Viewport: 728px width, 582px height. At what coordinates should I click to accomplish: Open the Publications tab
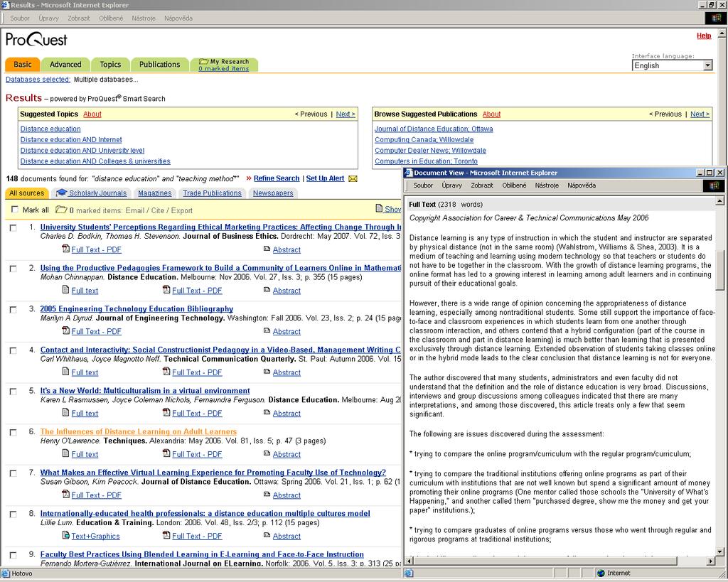click(159, 65)
